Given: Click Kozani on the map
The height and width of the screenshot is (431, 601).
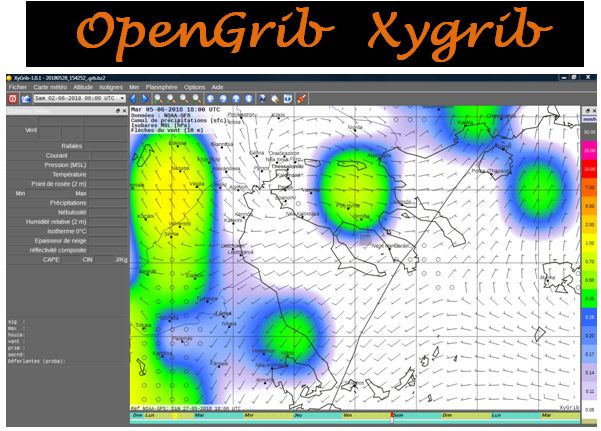Looking at the screenshot, I should coord(146,216).
